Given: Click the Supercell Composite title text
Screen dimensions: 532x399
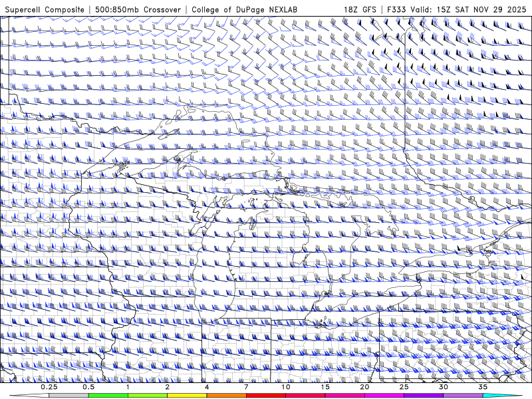Looking at the screenshot, I should (45, 10).
